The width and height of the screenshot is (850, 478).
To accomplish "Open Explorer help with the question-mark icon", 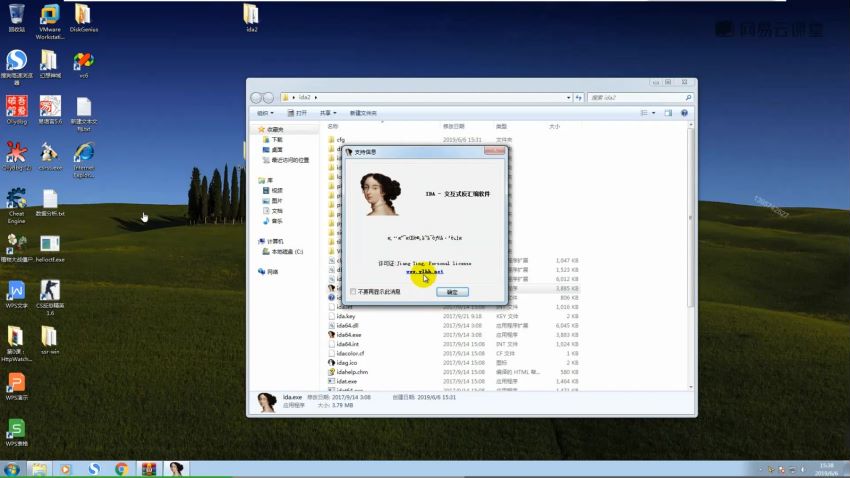I will tap(684, 113).
